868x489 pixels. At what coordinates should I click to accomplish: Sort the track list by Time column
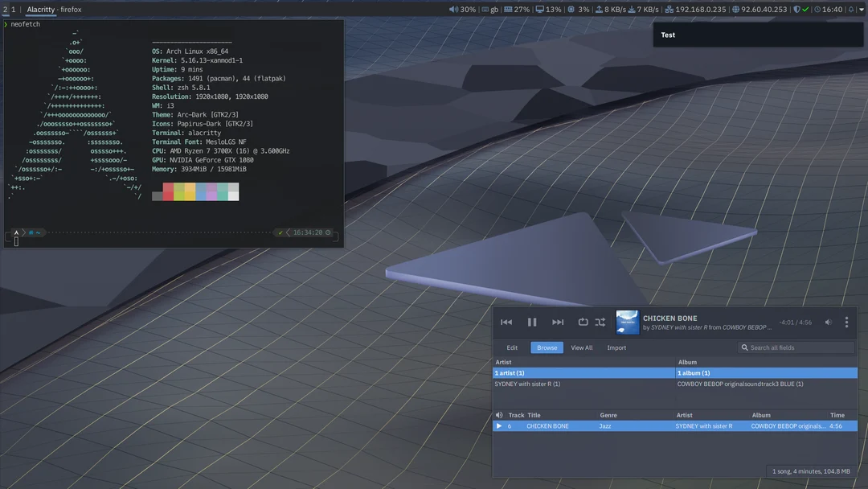click(837, 415)
